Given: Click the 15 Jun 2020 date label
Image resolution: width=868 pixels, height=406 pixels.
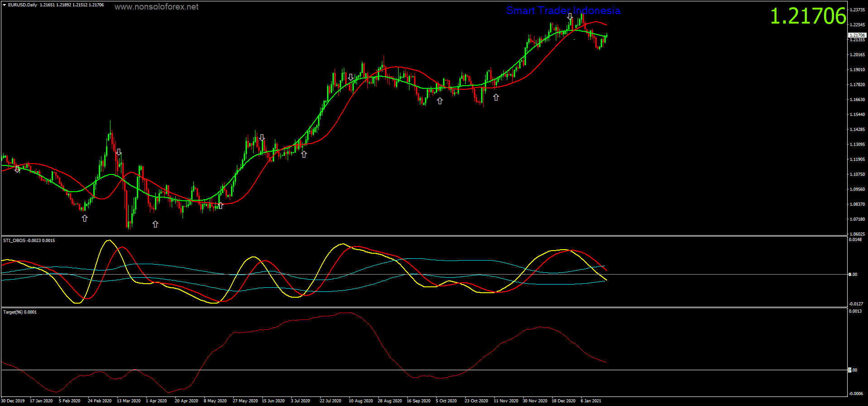Looking at the screenshot, I should pos(273,401).
